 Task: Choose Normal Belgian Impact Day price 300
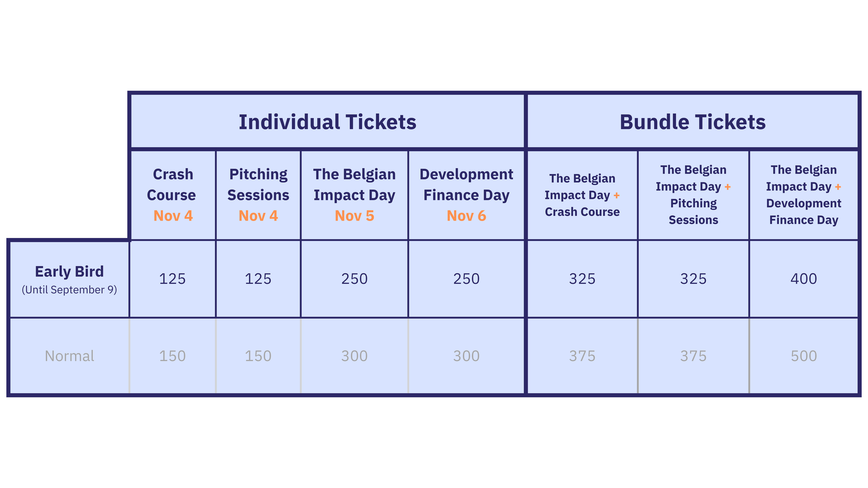(x=354, y=356)
